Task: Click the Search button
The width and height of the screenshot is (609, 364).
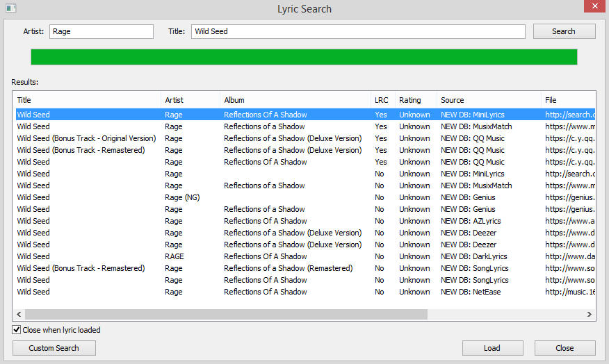Action: tap(564, 31)
